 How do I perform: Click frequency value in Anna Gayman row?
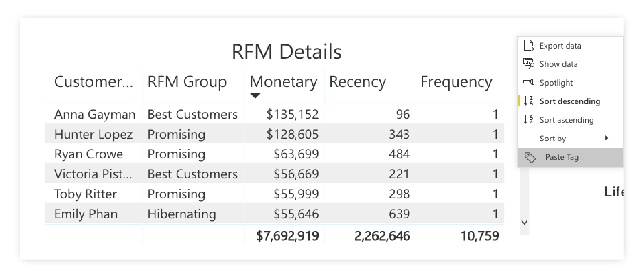[495, 114]
